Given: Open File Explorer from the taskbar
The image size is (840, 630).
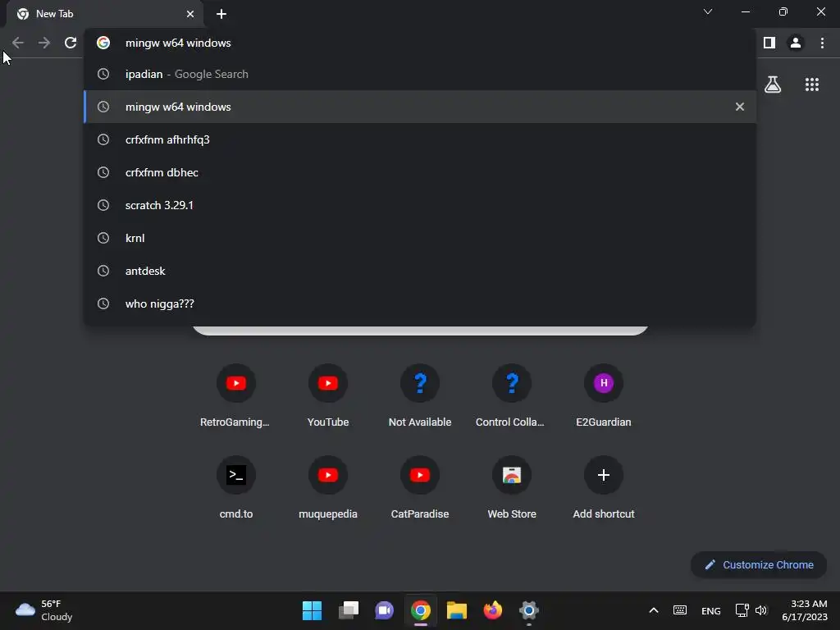Looking at the screenshot, I should point(457,610).
